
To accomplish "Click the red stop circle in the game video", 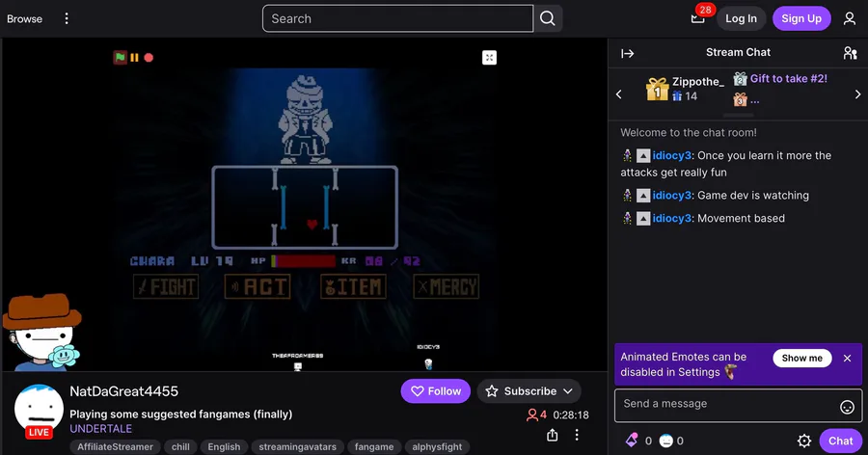I will point(149,58).
